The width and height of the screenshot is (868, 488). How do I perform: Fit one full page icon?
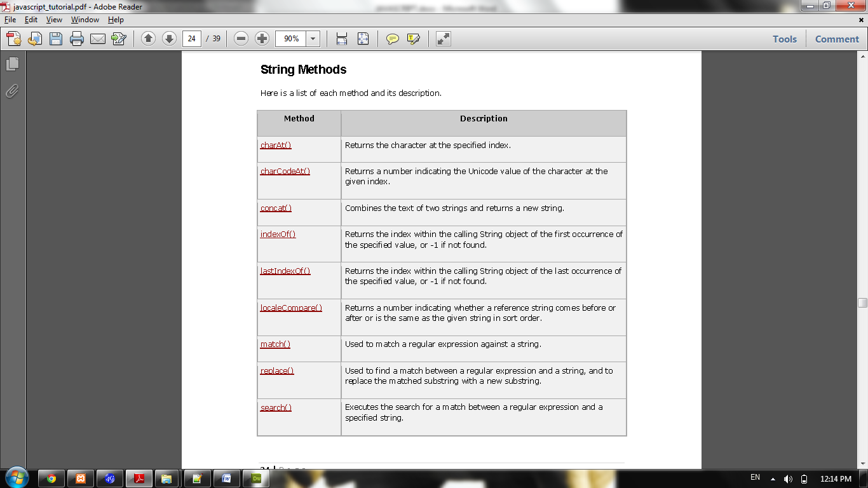point(363,39)
